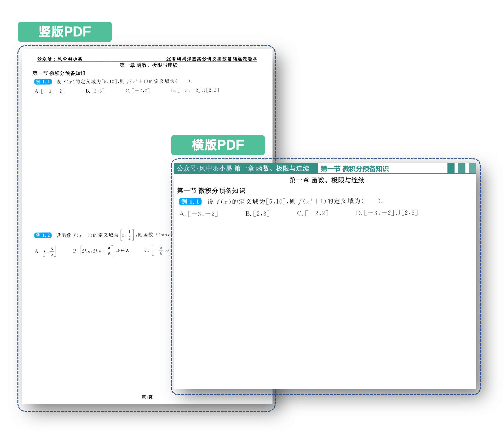504x432 pixels.
Task: Click the centered landscape chapter title
Action: [x=327, y=180]
